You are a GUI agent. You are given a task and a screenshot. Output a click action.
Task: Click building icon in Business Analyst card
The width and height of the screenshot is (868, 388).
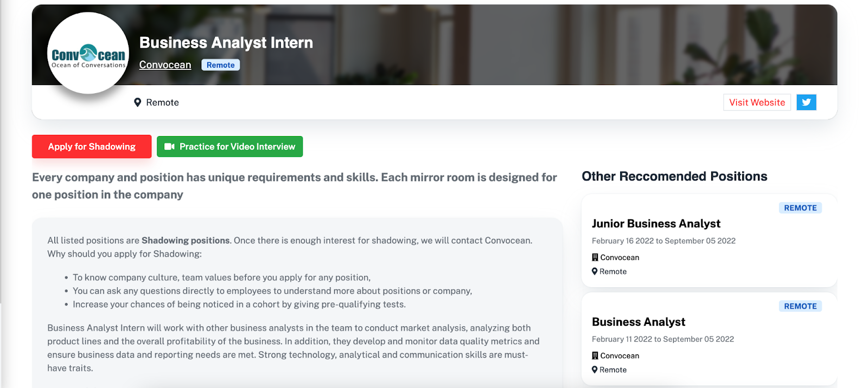(x=595, y=355)
